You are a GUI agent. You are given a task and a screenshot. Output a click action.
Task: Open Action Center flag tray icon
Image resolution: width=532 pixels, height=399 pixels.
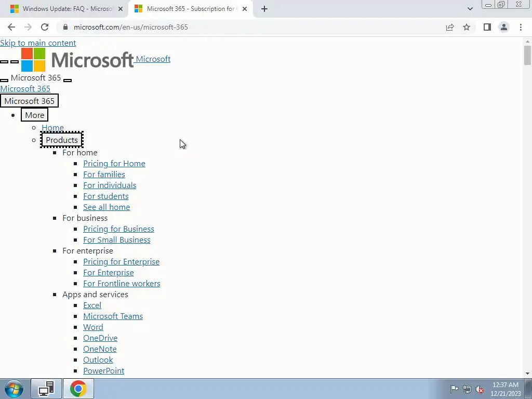click(454, 389)
